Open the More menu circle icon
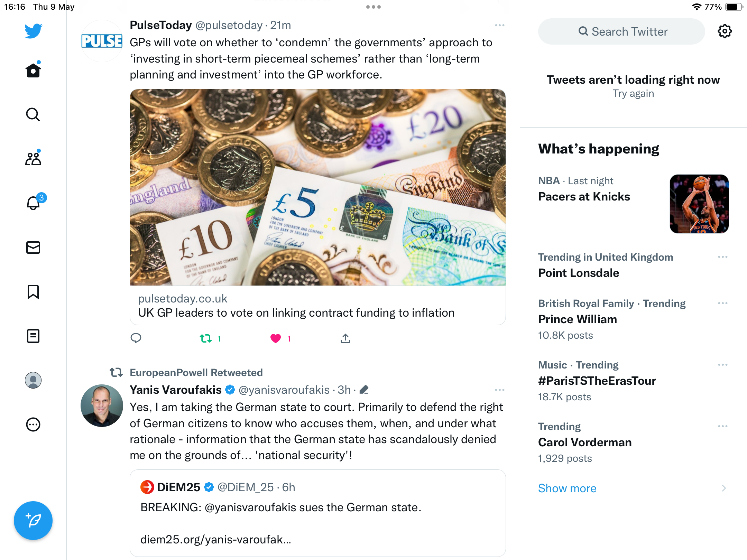The image size is (747, 560). (33, 424)
